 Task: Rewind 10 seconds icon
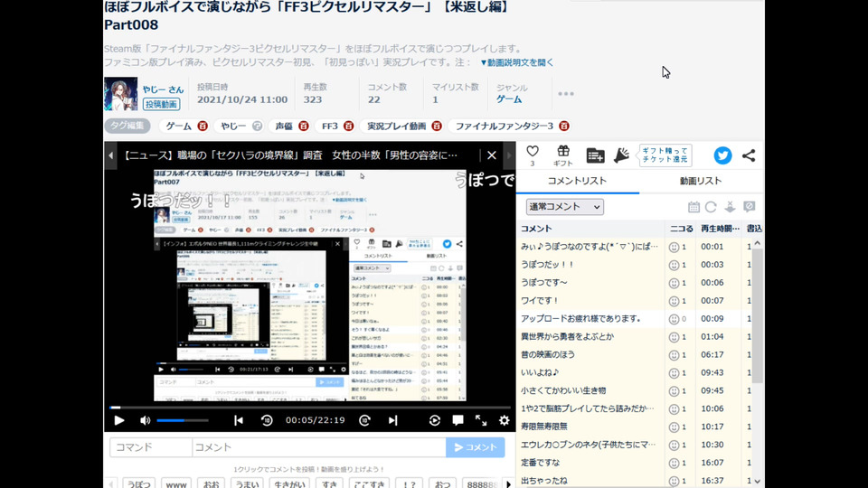pyautogui.click(x=267, y=420)
